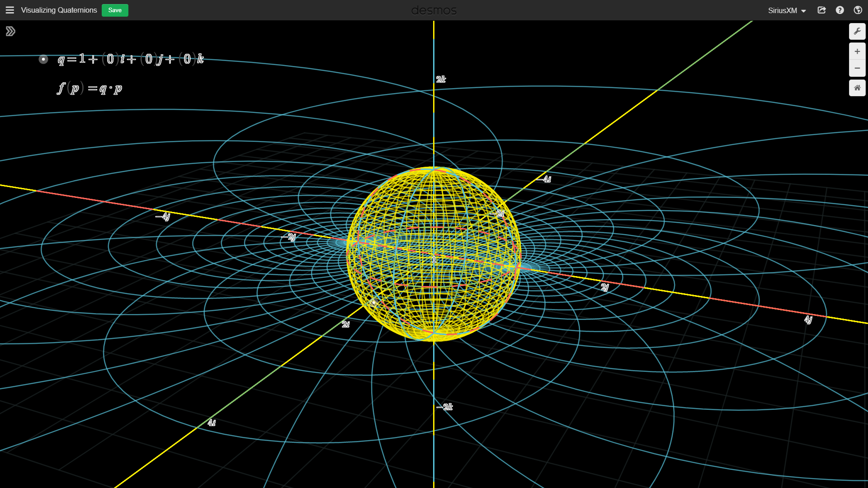
Task: Rename the graph title Visualizing Quaternions
Action: coord(59,10)
